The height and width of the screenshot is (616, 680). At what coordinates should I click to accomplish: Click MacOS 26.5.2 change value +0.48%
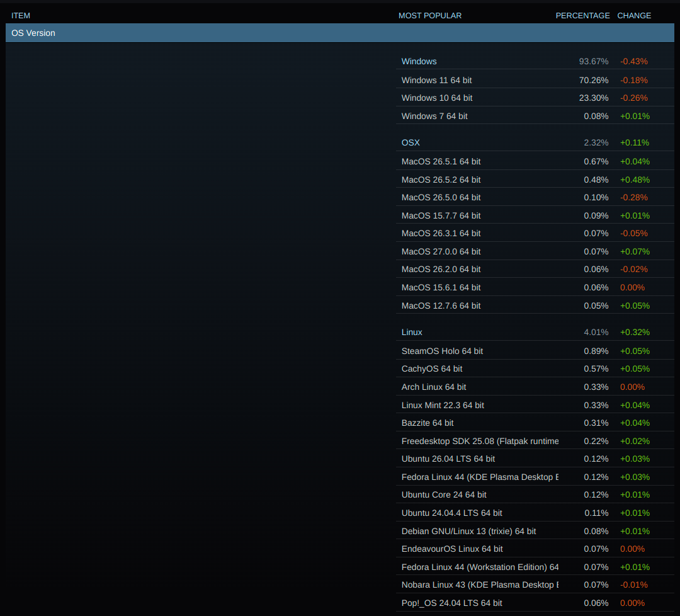coord(635,180)
